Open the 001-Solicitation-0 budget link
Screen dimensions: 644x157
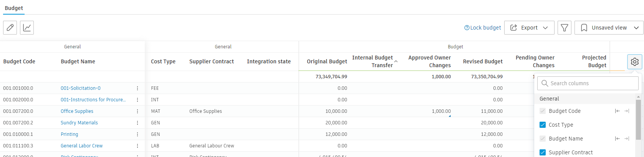81,88
